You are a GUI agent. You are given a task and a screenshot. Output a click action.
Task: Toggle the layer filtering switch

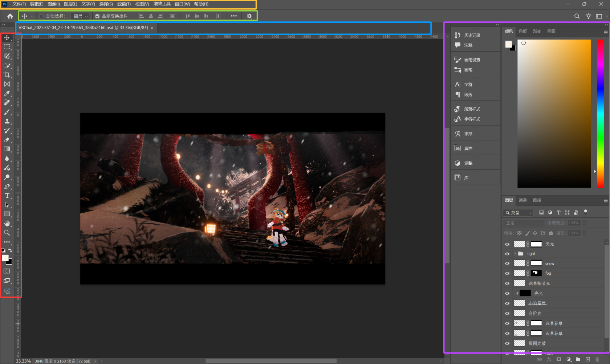click(x=585, y=212)
